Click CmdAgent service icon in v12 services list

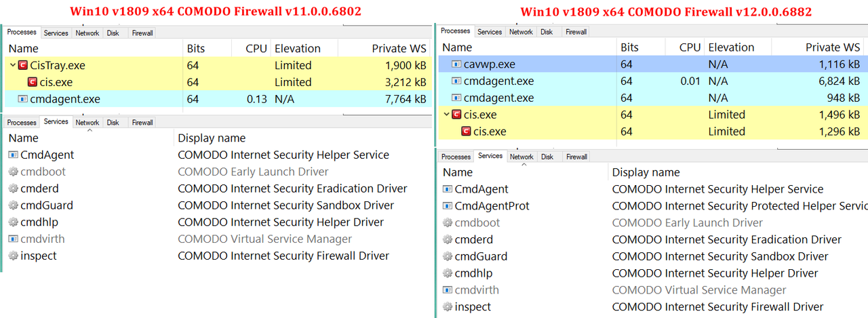(448, 189)
